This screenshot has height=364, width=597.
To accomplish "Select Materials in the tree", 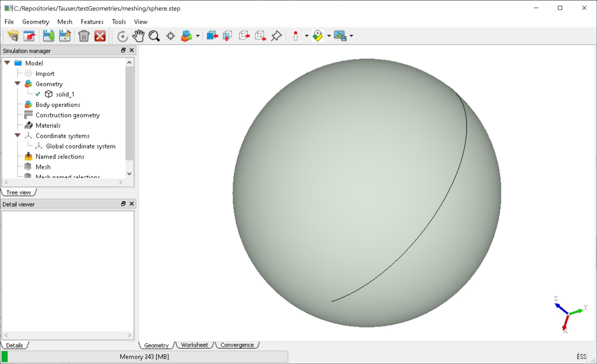I will (x=48, y=126).
